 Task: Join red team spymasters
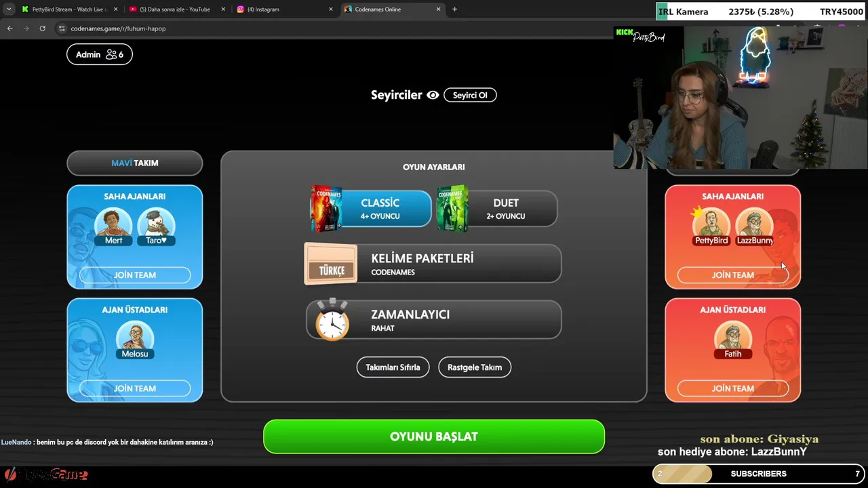(x=733, y=388)
